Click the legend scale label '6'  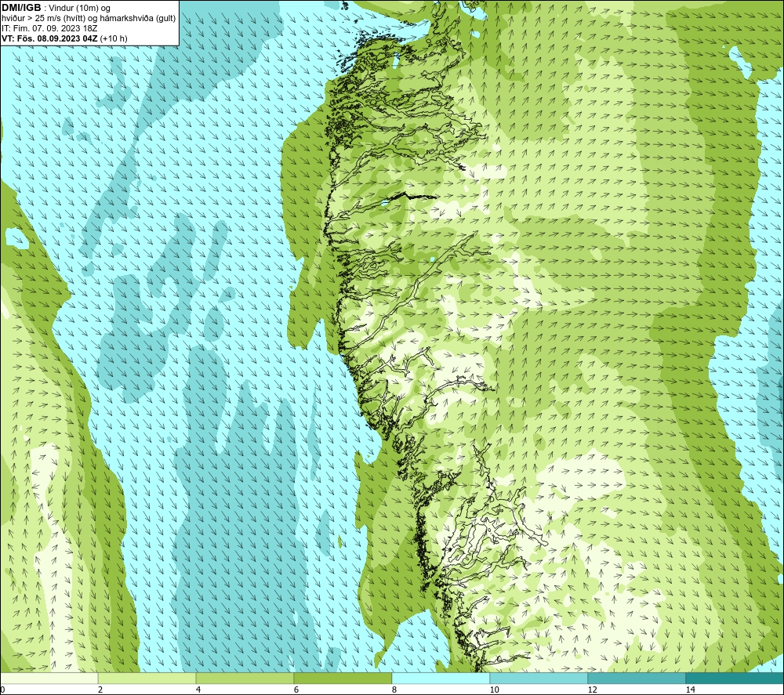pyautogui.click(x=296, y=690)
